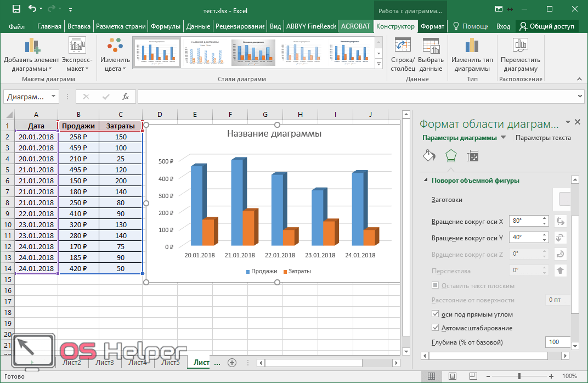Click Общий доступ share button
This screenshot has width=588, height=383.
coord(546,26)
